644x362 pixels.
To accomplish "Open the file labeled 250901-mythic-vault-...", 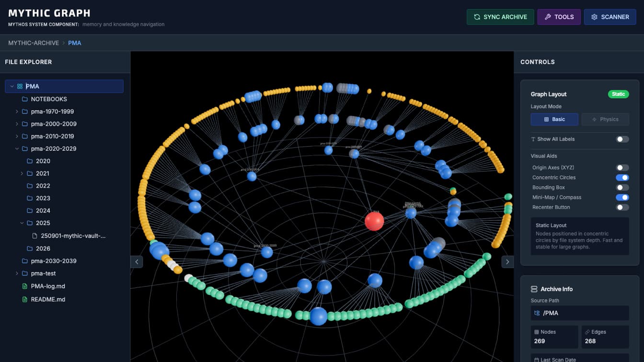I will tap(73, 236).
